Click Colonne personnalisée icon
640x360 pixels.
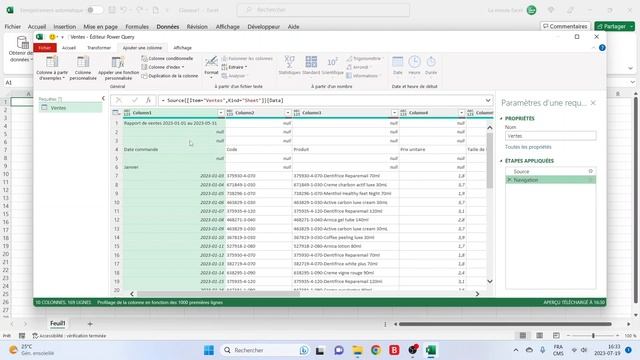pos(83,62)
